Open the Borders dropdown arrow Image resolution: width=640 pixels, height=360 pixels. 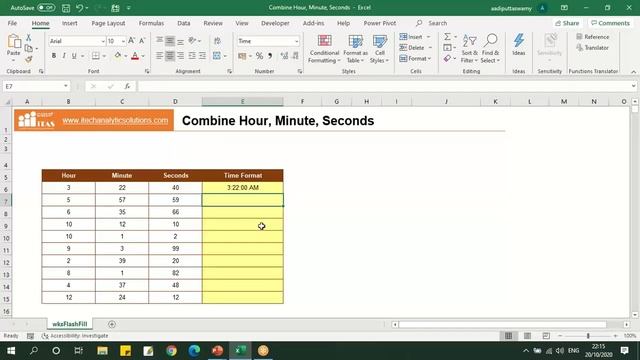tap(104, 56)
